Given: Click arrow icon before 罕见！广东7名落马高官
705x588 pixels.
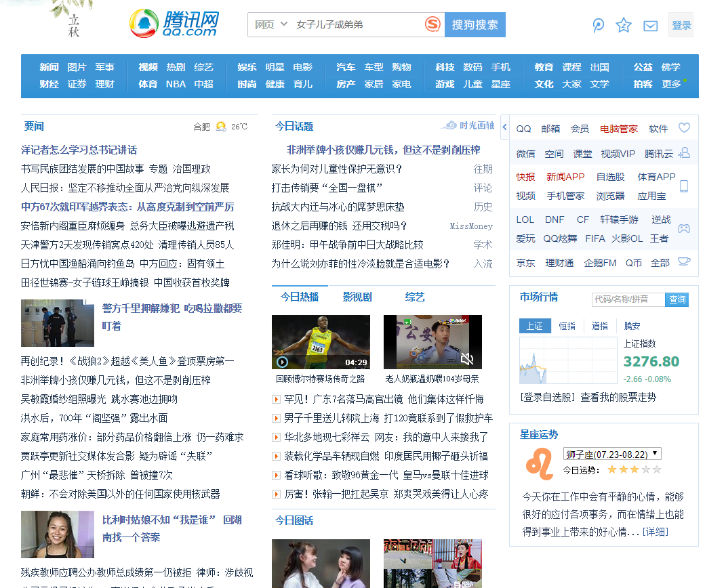Looking at the screenshot, I should point(276,399).
